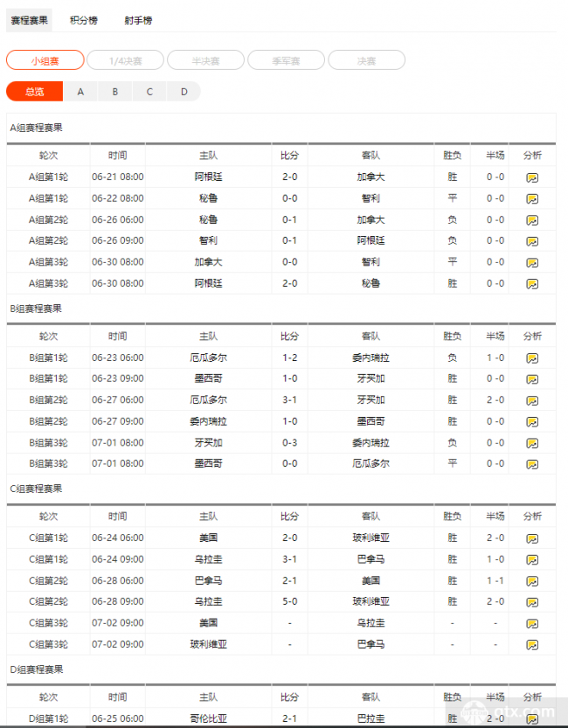The height and width of the screenshot is (728, 568).
Task: Filter matches by group D
Action: (184, 92)
